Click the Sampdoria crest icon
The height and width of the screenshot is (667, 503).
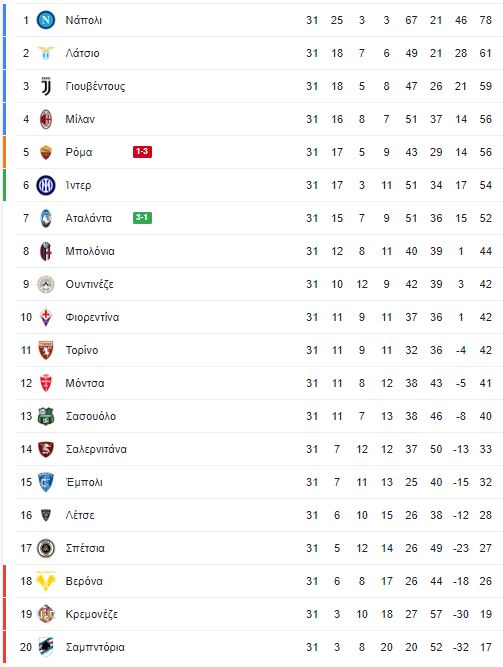point(46,647)
